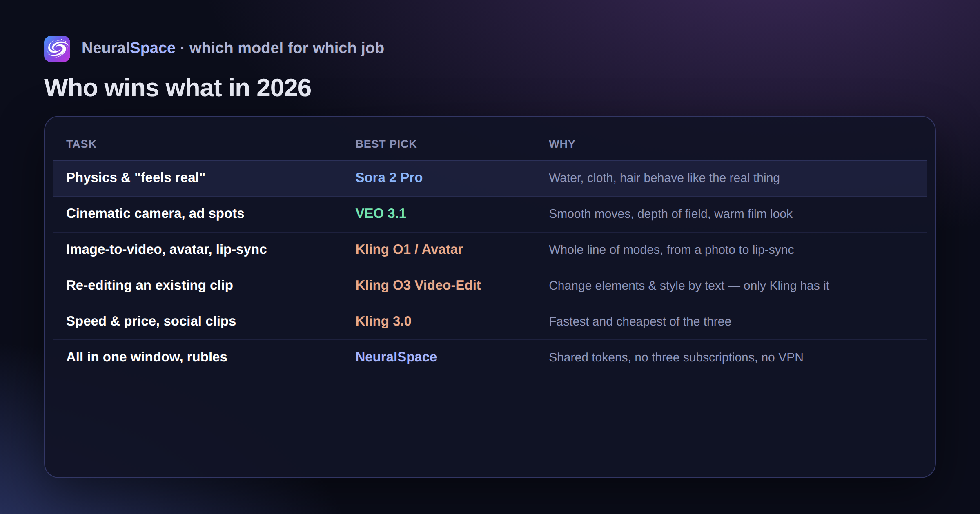Viewport: 980px width, 514px height.
Task: Click 'Change elements & style by text' reason
Action: pos(689,286)
